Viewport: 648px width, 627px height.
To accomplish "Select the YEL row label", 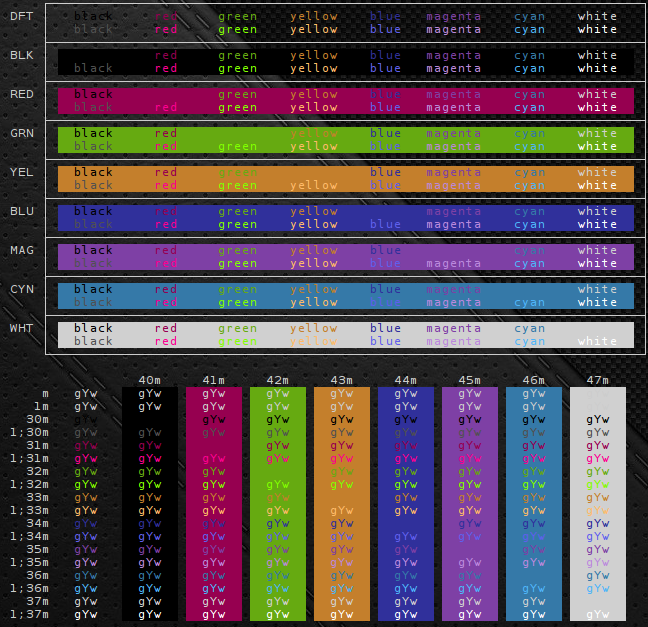I will [20, 172].
